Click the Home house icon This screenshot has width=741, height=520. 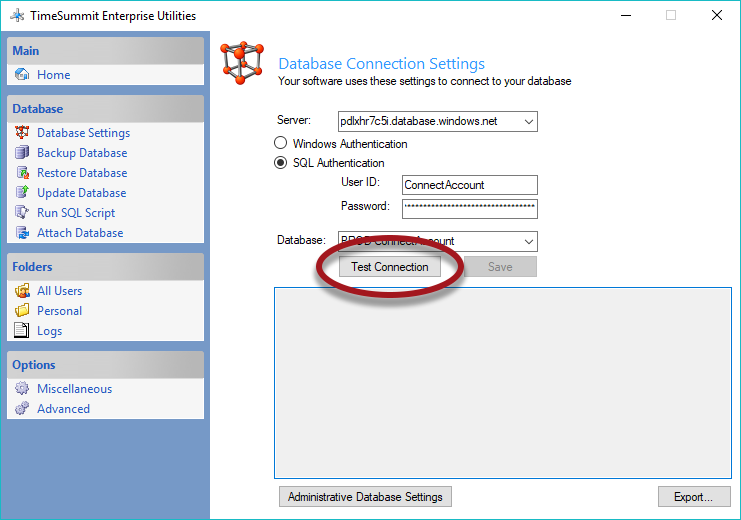(x=22, y=74)
